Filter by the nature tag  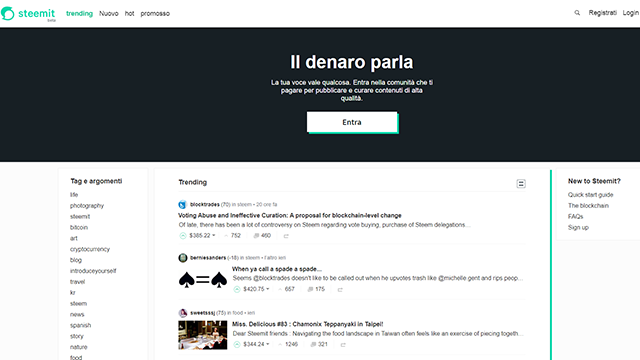(x=78, y=347)
